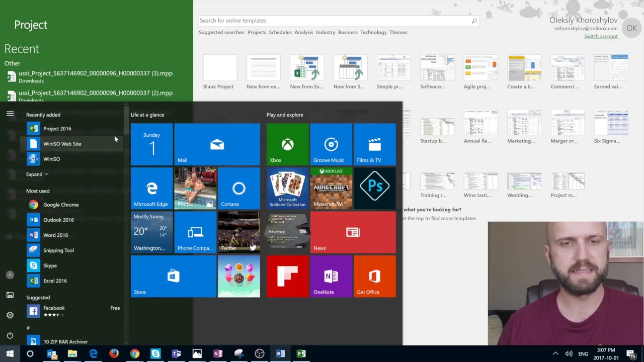This screenshot has width=644, height=362.
Task: Launch Candy Crush tile
Action: (239, 277)
